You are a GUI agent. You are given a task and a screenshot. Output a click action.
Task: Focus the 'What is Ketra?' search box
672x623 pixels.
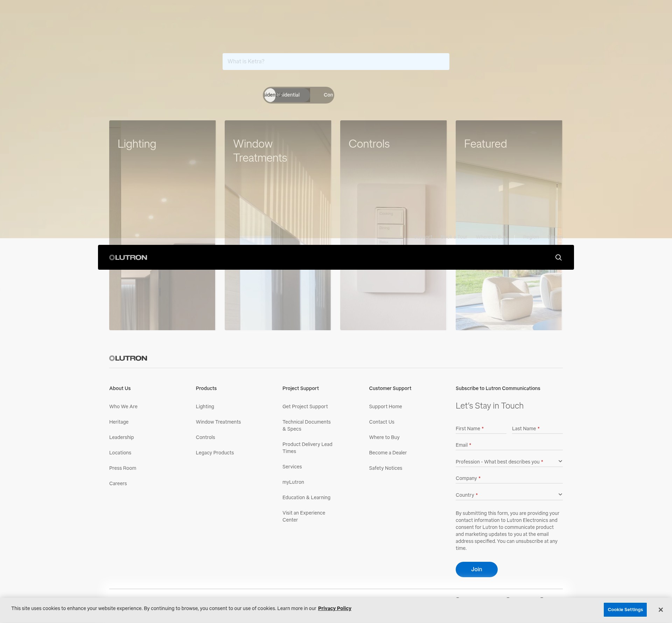pyautogui.click(x=336, y=62)
